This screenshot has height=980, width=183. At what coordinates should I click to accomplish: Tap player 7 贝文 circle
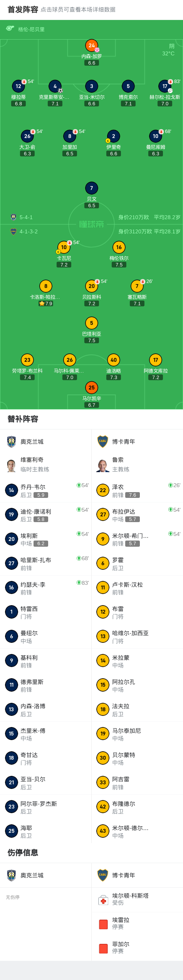92,188
